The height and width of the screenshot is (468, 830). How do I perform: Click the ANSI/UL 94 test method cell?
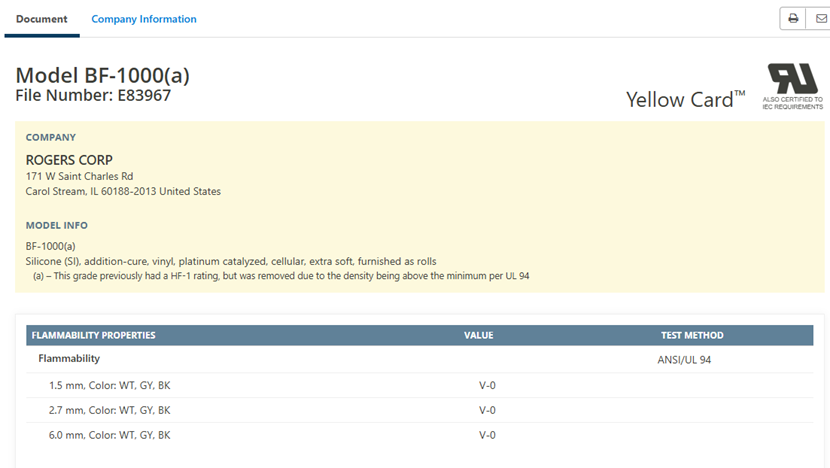(691, 359)
